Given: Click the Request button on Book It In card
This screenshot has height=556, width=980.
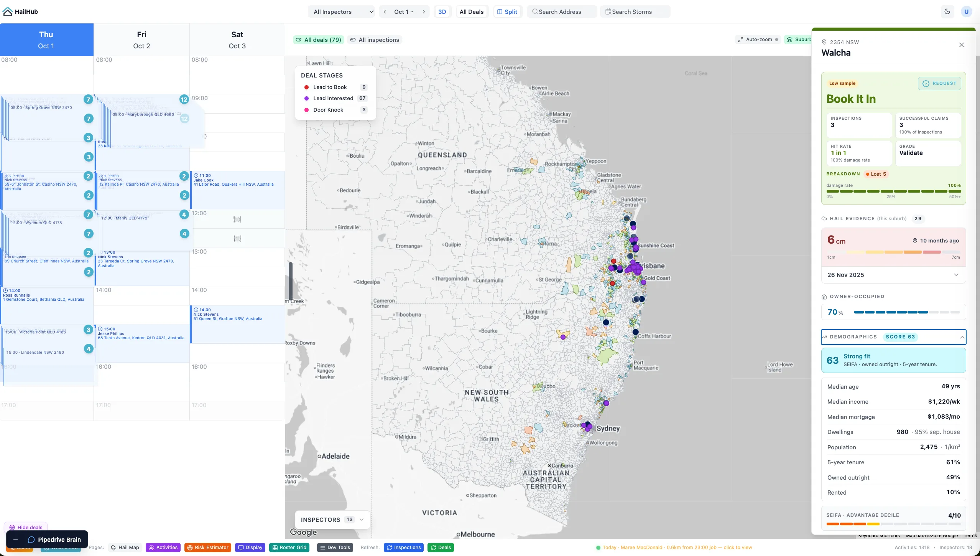Looking at the screenshot, I should 939,83.
